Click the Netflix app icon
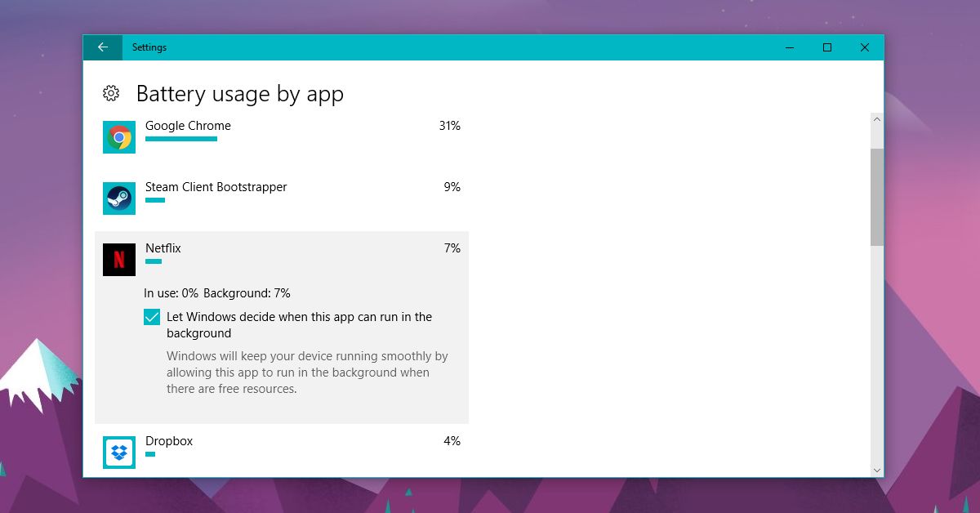980x513 pixels. tap(119, 260)
